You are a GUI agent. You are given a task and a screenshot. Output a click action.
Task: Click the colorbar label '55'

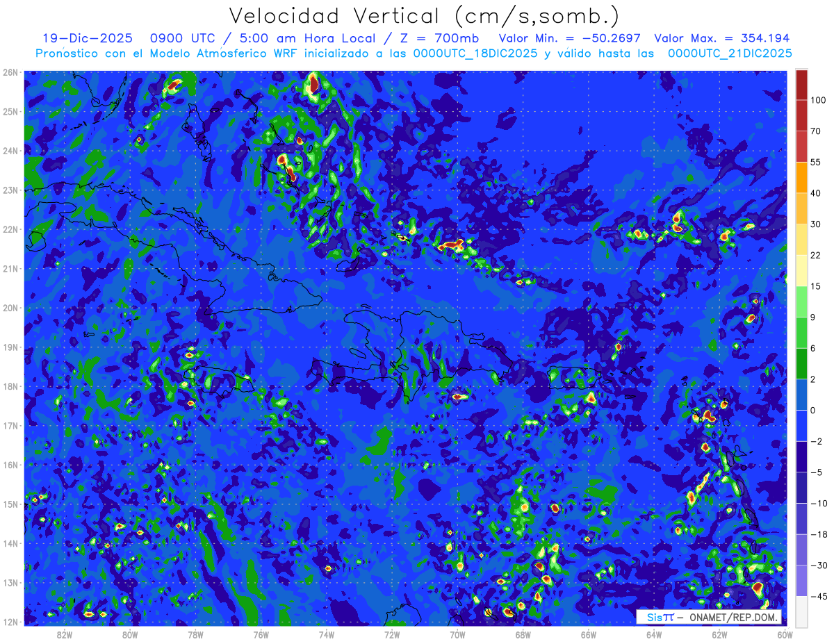coord(816,162)
